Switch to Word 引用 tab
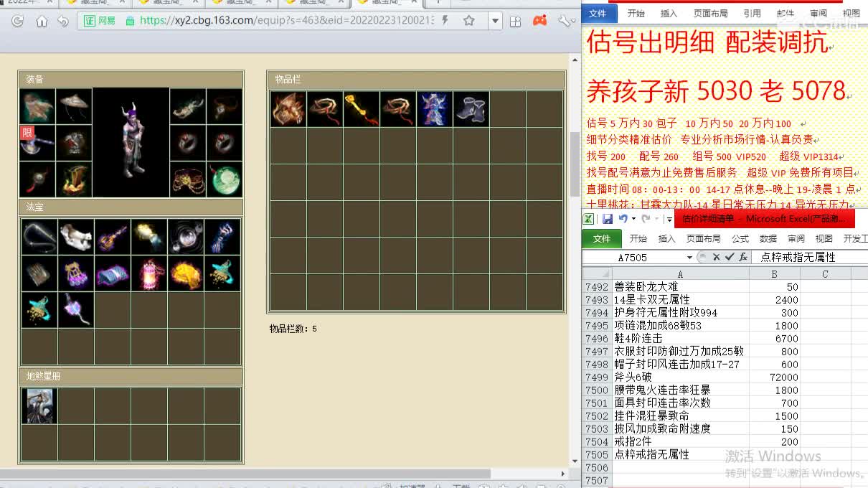 click(753, 13)
